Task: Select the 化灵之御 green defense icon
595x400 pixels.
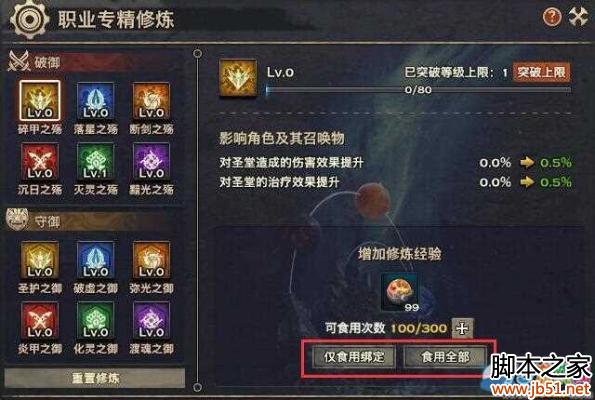Action: click(95, 320)
